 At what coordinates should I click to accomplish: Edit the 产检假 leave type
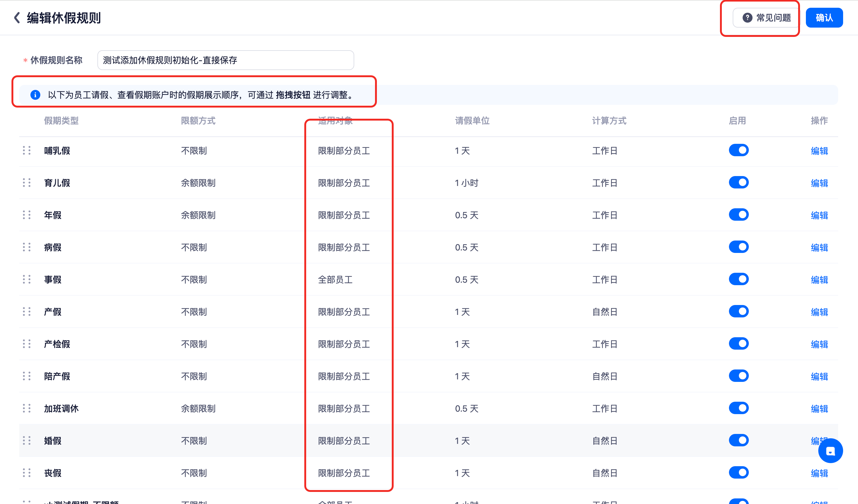coord(819,344)
